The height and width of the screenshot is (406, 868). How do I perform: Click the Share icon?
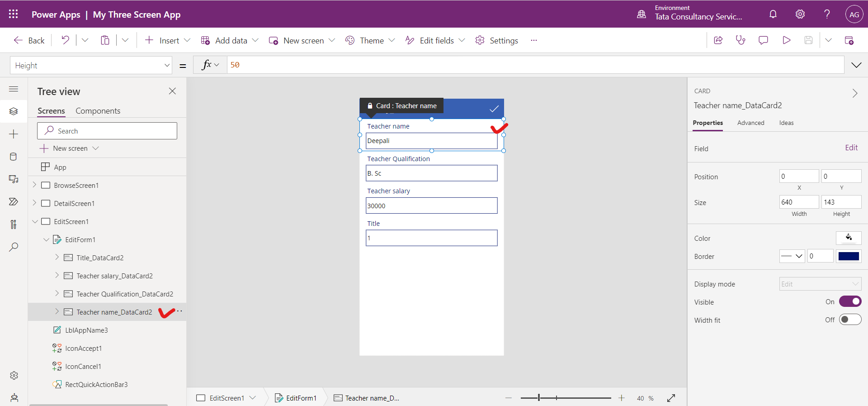pos(718,40)
